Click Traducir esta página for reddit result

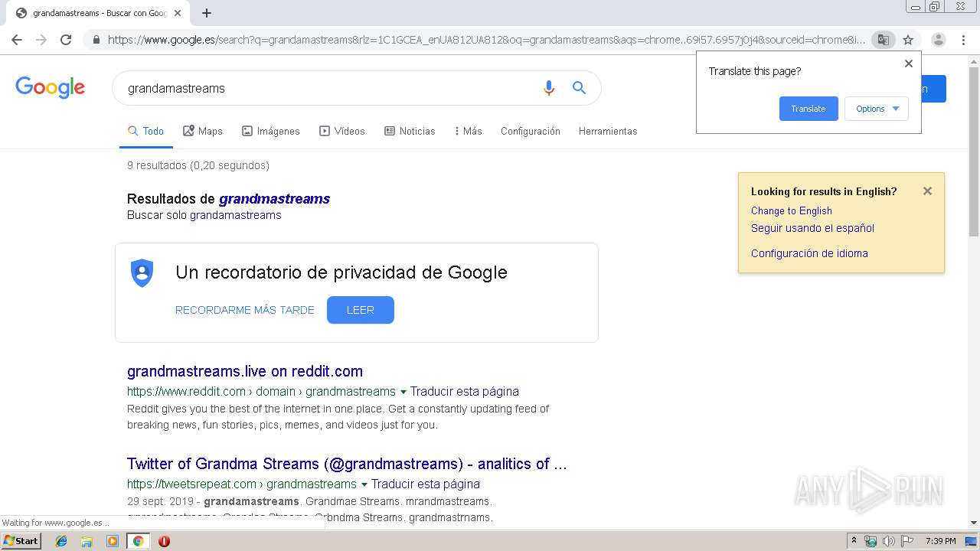click(465, 391)
